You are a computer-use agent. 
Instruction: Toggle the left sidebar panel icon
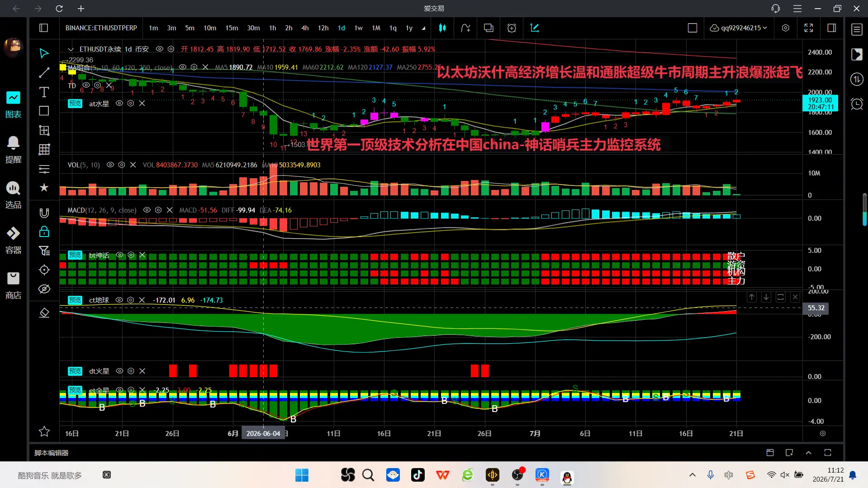[43, 28]
